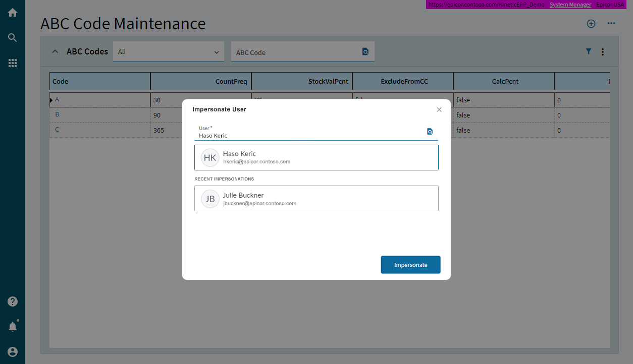
Task: Click the Impersonate button
Action: click(410, 265)
